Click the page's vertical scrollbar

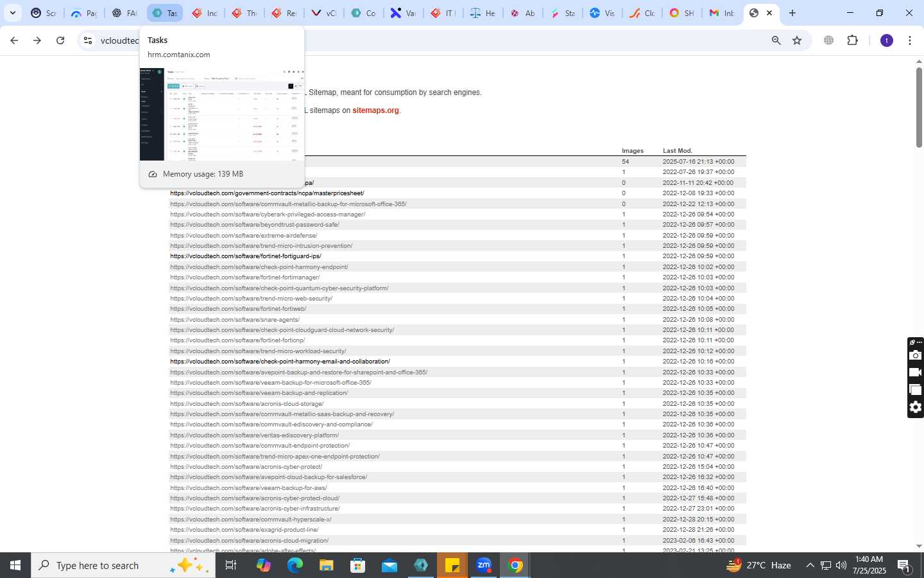[x=919, y=107]
